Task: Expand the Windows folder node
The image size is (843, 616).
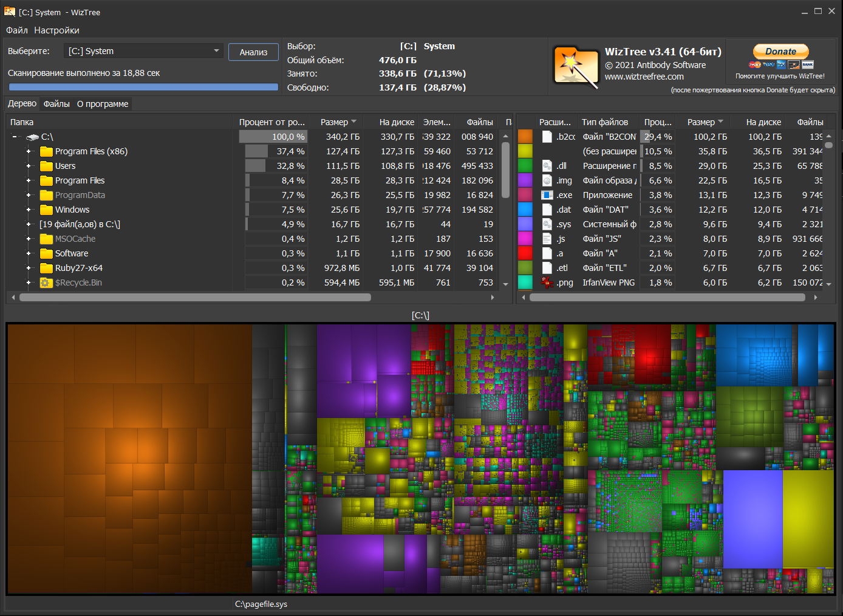Action: coord(29,210)
